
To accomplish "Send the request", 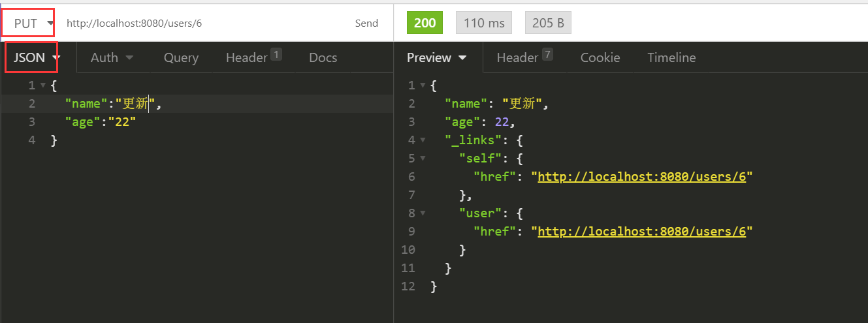I will pos(366,23).
